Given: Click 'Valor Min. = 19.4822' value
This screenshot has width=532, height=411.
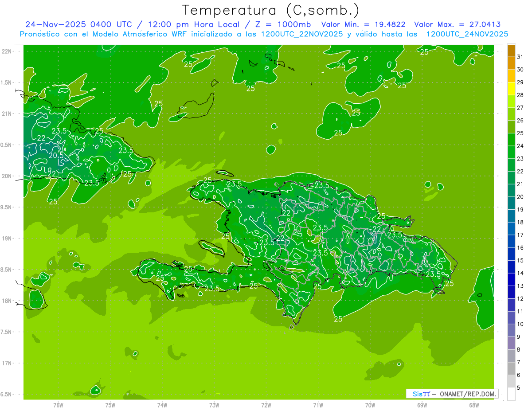Looking at the screenshot, I should [364, 24].
